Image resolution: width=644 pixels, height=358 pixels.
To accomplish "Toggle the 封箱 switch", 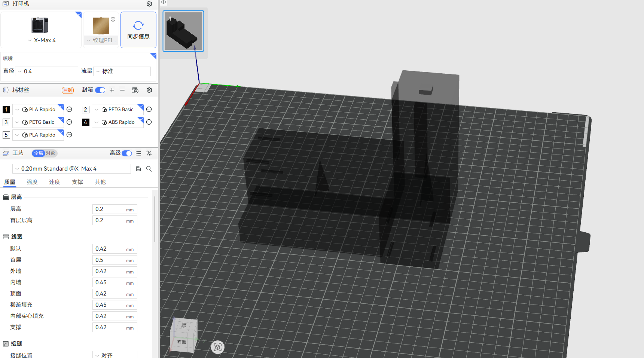I will 100,90.
